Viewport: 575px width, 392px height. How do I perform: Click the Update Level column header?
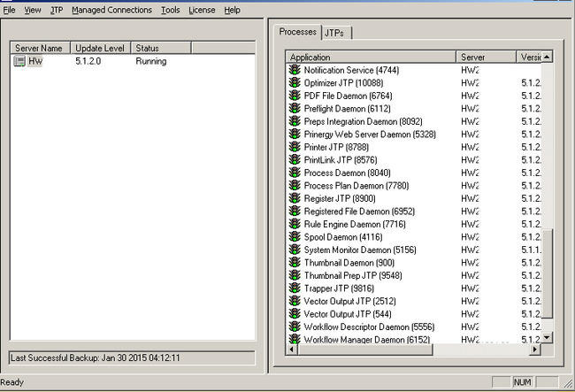point(100,48)
